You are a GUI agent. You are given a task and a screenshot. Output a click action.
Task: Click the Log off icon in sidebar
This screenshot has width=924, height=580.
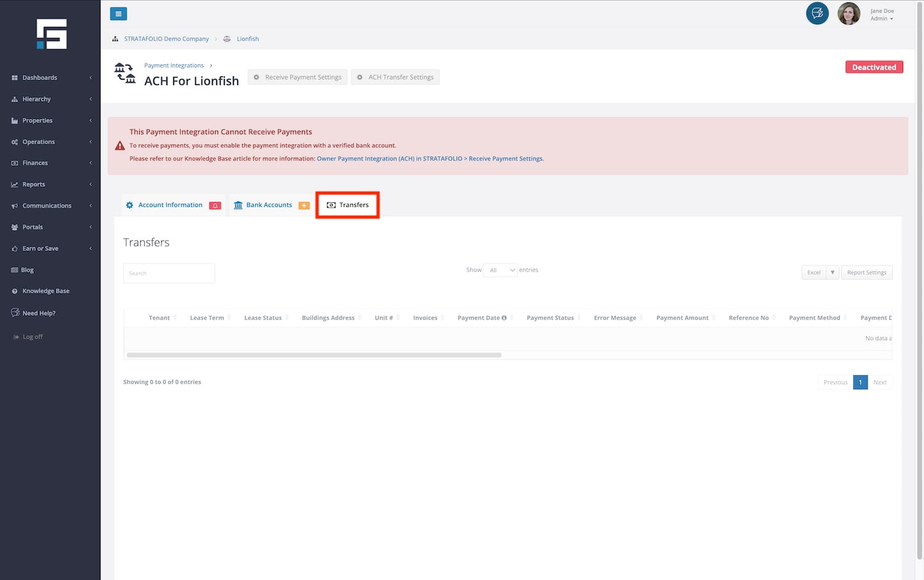pos(16,337)
